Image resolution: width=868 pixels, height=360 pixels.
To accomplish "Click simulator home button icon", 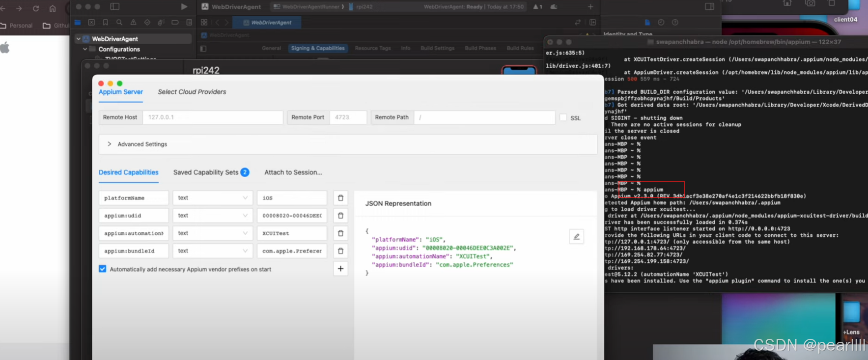I will [787, 3].
